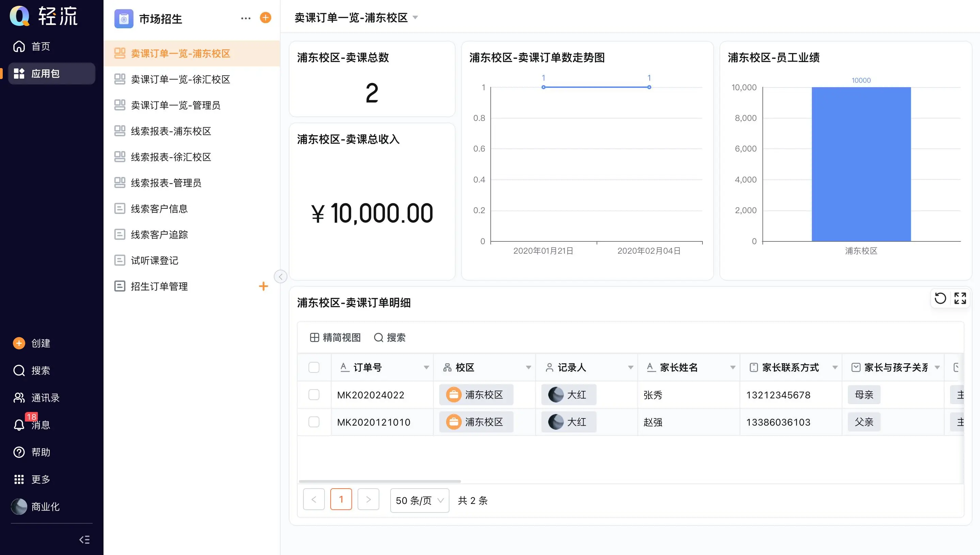This screenshot has width=980, height=555.
Task: Open the 卖课订单一览-浦东校区 title dropdown
Action: pos(415,17)
